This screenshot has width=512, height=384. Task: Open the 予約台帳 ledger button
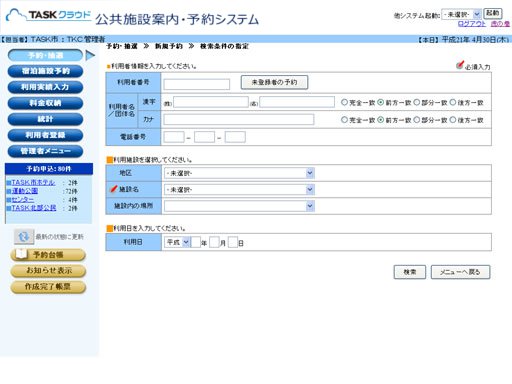48,255
